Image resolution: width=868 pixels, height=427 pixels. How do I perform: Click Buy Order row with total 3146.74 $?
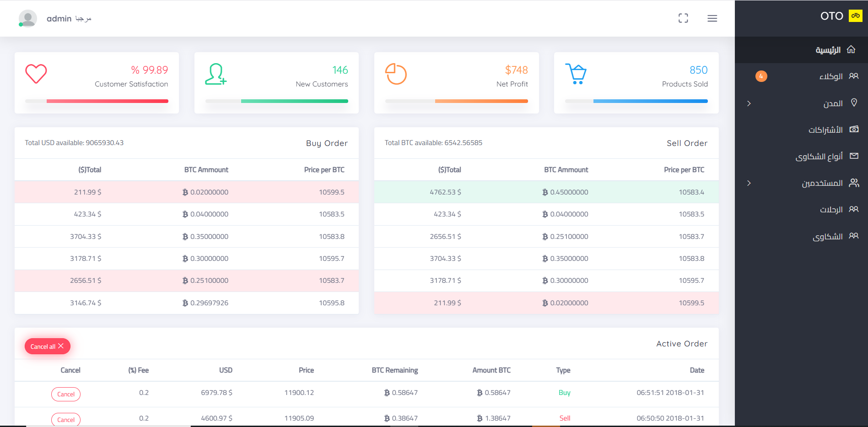[x=187, y=303]
